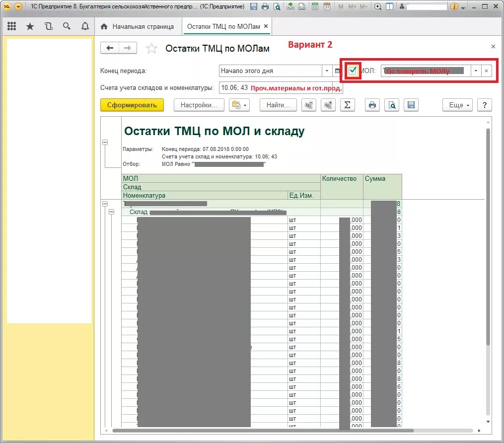The height and width of the screenshot is (443, 504).
Task: Click the find previous ABC icon
Action: (x=308, y=105)
